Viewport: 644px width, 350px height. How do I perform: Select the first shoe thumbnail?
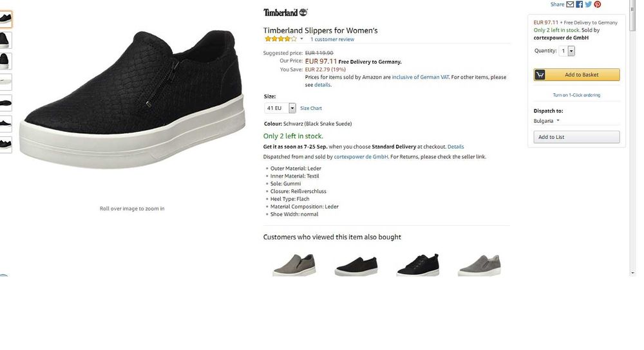pos(5,19)
